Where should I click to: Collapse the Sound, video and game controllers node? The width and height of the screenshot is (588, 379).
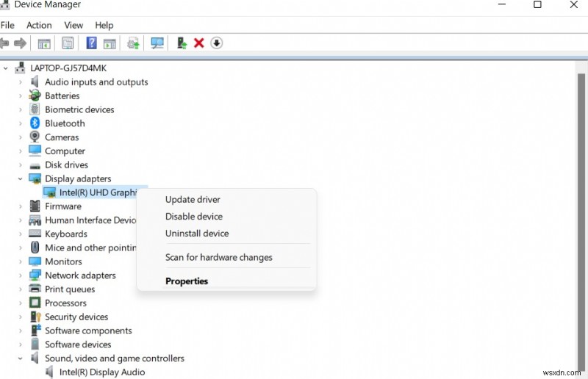click(x=21, y=358)
